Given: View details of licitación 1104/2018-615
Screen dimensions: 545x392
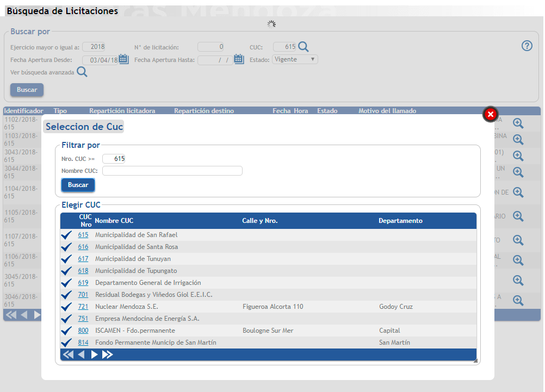Looking at the screenshot, I should tap(518, 192).
